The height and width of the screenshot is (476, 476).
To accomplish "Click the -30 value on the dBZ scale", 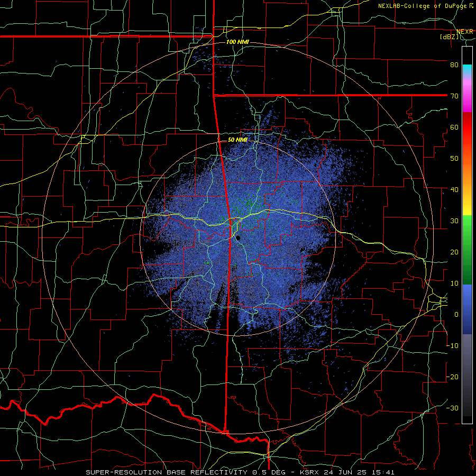I will [x=452, y=408].
